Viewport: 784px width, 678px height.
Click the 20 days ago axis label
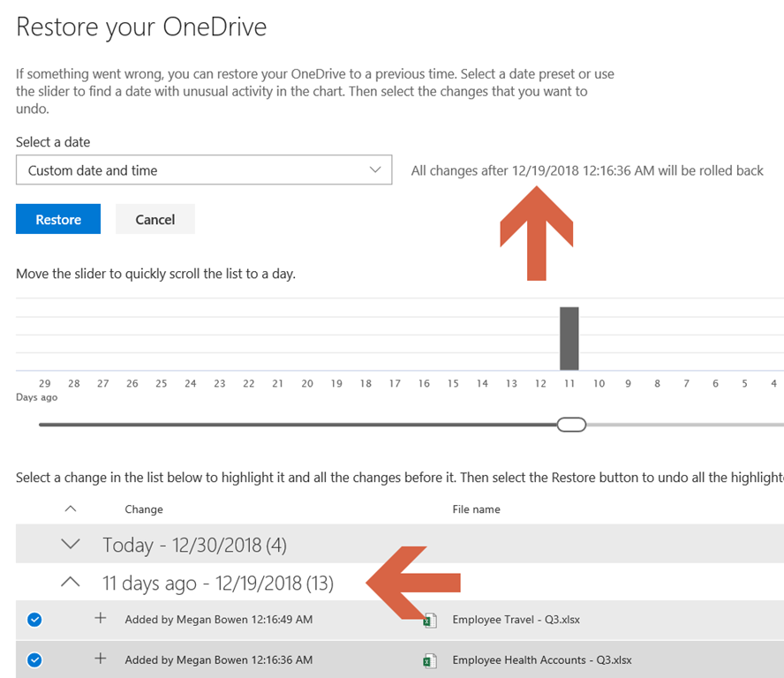[307, 383]
